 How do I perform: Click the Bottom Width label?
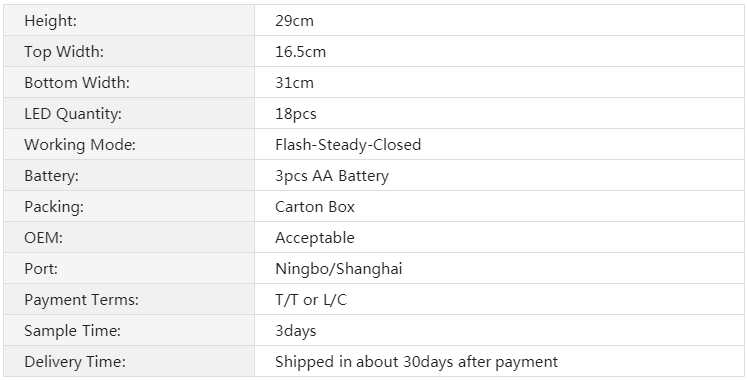coord(77,82)
